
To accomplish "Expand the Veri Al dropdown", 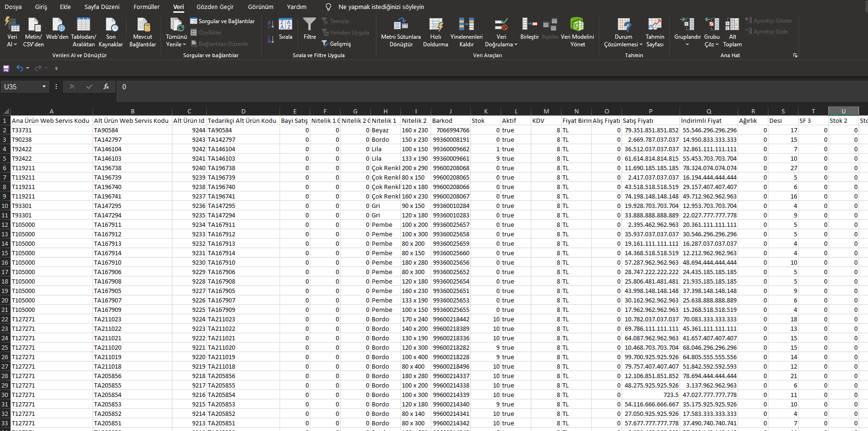I will (12, 44).
